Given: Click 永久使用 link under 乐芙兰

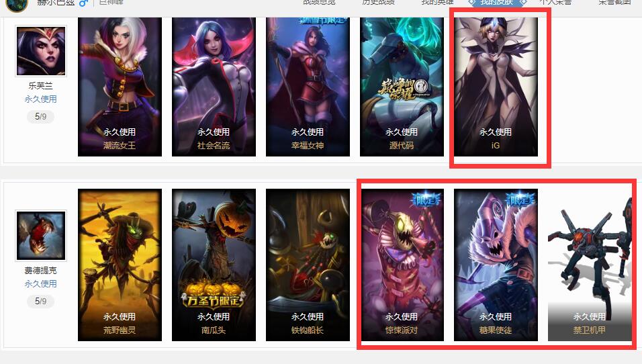Looking at the screenshot, I should (x=40, y=99).
